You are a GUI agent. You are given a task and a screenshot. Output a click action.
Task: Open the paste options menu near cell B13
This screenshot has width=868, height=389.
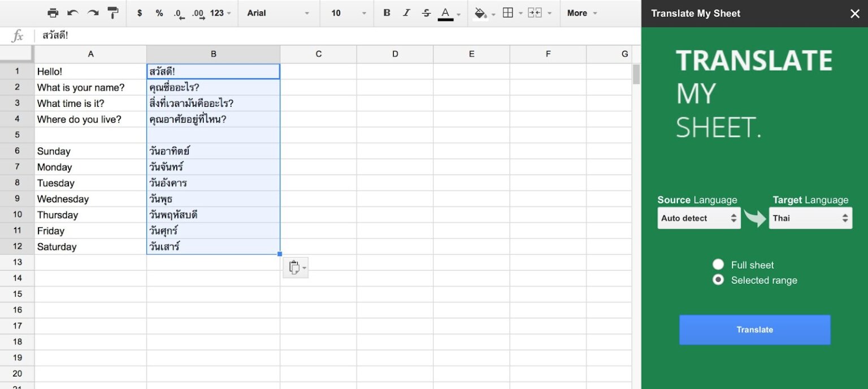pos(296,267)
